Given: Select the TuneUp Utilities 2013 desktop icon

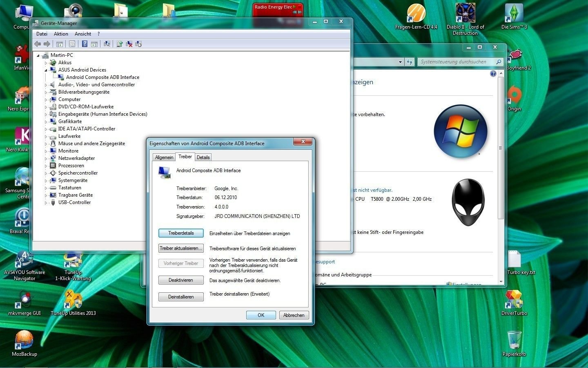Looking at the screenshot, I should coord(73,303).
